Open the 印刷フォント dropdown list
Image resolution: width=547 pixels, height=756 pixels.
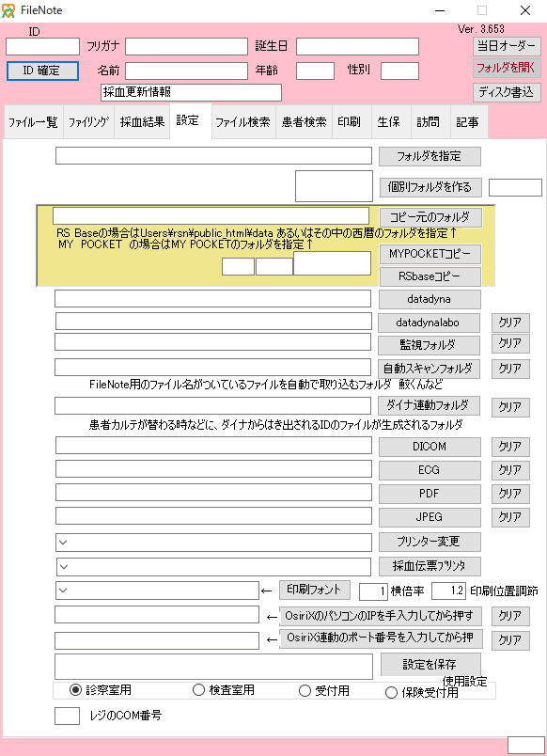(x=157, y=591)
